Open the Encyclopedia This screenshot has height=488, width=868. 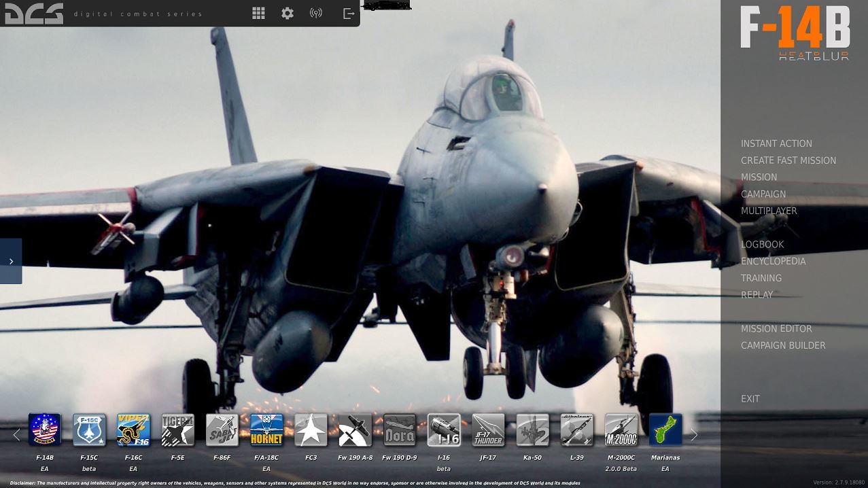click(774, 261)
